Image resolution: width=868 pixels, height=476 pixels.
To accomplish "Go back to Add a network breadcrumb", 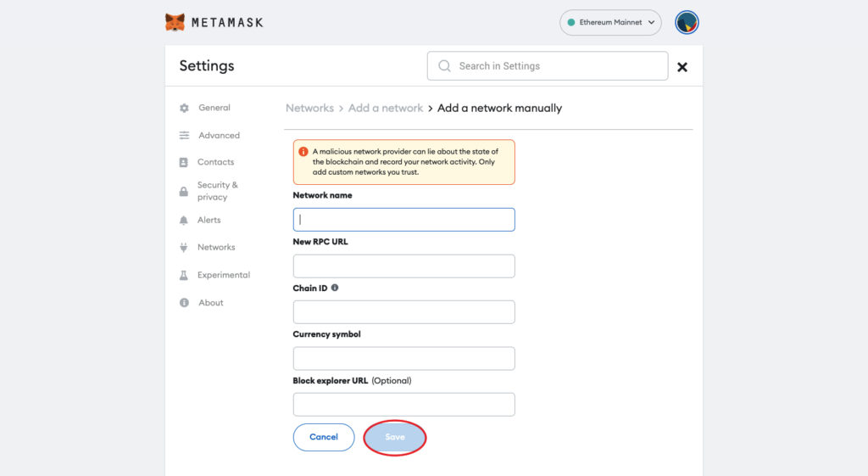I will click(386, 108).
